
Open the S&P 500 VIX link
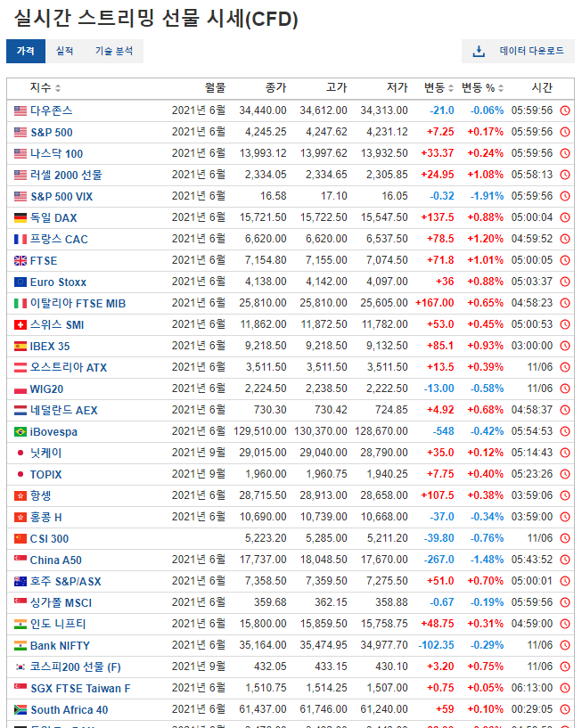[61, 196]
